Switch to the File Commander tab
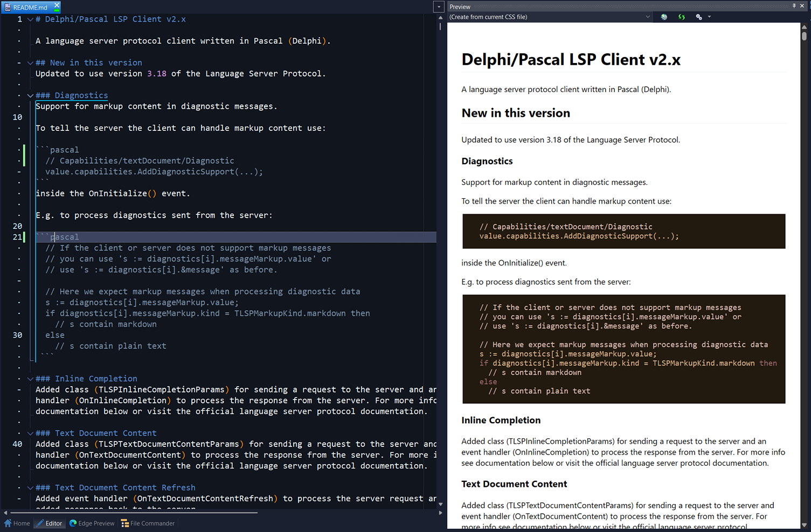The image size is (811, 532). [x=148, y=523]
